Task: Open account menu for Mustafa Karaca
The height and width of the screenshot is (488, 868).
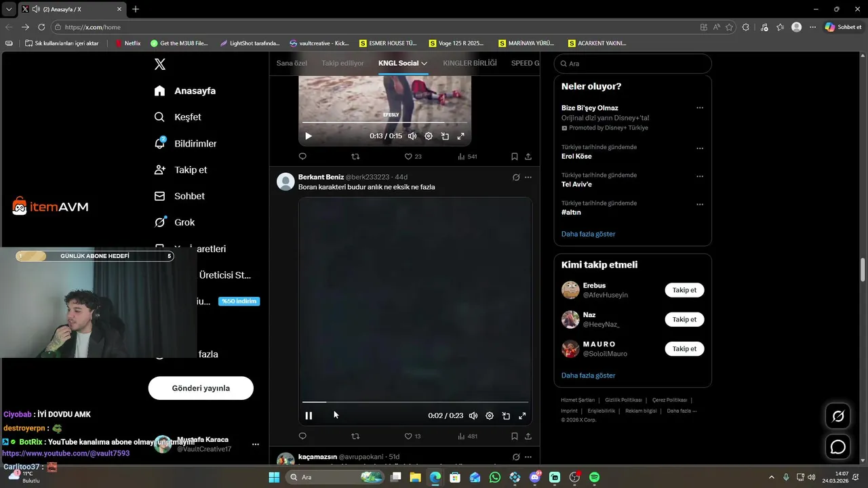Action: (x=256, y=445)
